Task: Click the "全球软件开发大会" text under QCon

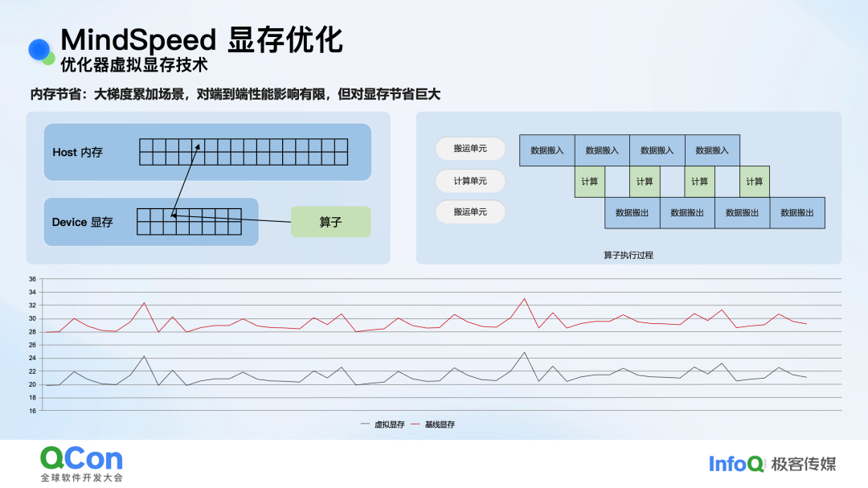Action: click(x=81, y=478)
